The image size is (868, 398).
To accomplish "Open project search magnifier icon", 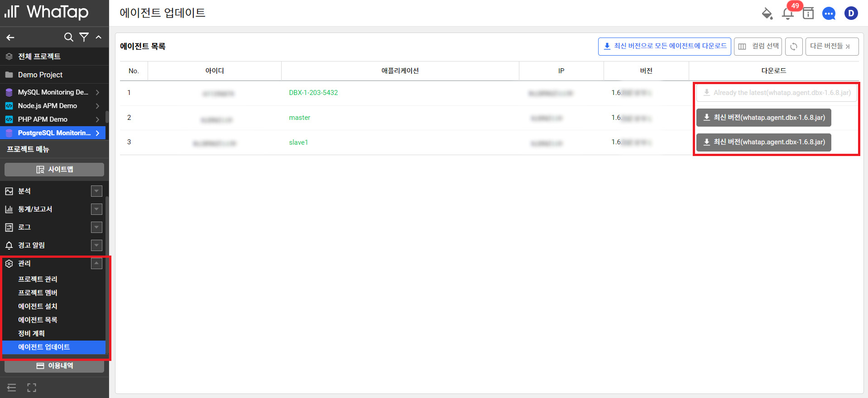I will click(69, 37).
